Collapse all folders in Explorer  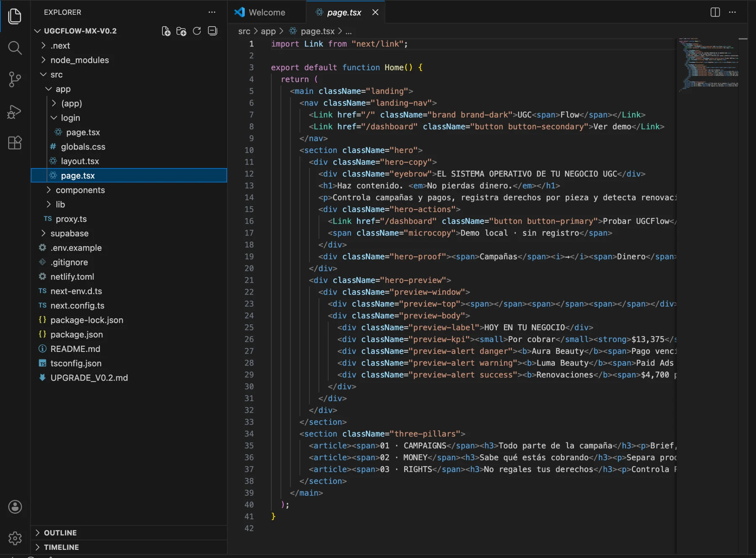tap(213, 31)
